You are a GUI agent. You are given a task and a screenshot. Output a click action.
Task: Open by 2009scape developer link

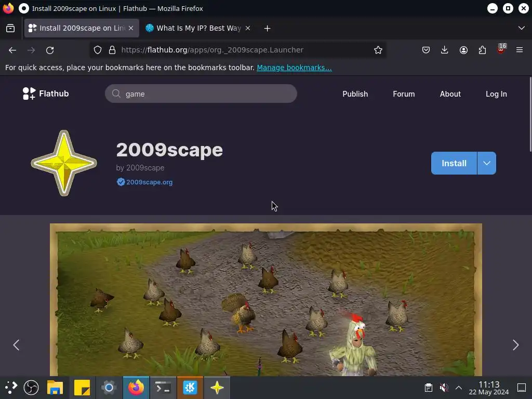(x=140, y=168)
